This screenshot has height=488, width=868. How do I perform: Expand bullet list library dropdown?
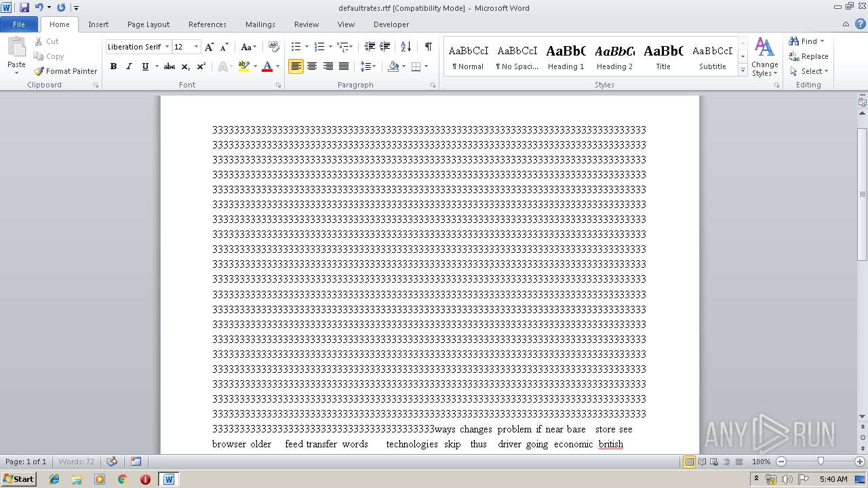[x=307, y=47]
